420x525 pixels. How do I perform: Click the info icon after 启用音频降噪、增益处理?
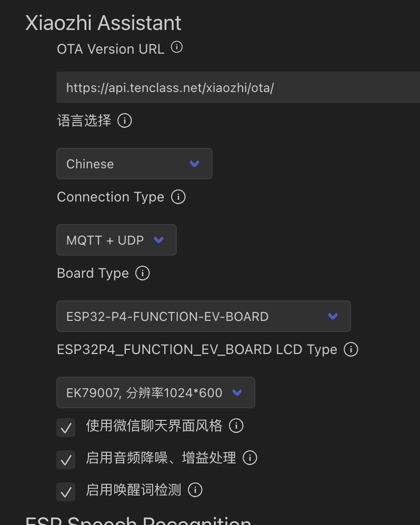point(250,458)
